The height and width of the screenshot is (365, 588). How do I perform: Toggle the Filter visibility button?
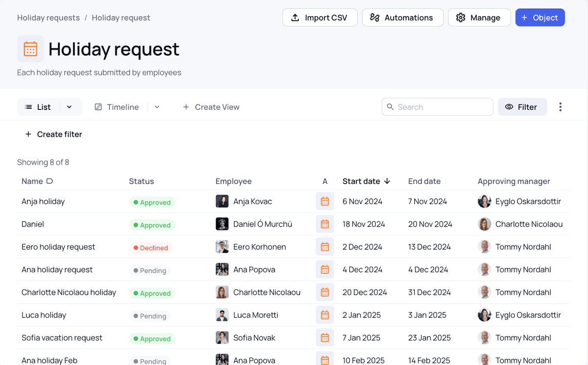(522, 107)
